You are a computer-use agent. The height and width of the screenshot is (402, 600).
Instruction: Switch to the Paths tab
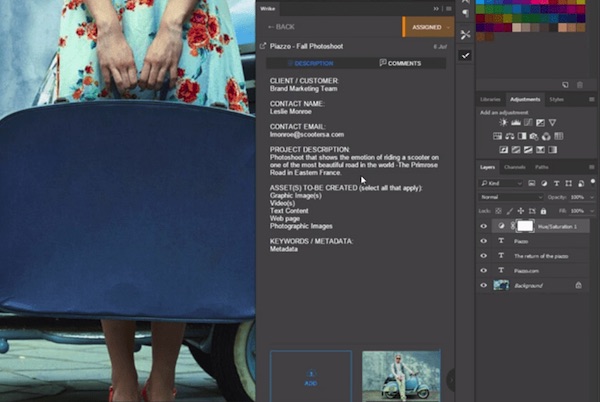[541, 167]
